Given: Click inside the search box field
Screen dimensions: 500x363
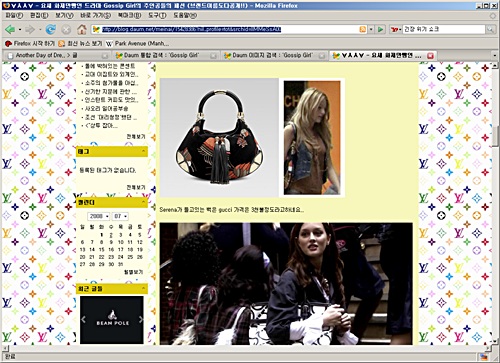Looking at the screenshot, I should [443, 29].
